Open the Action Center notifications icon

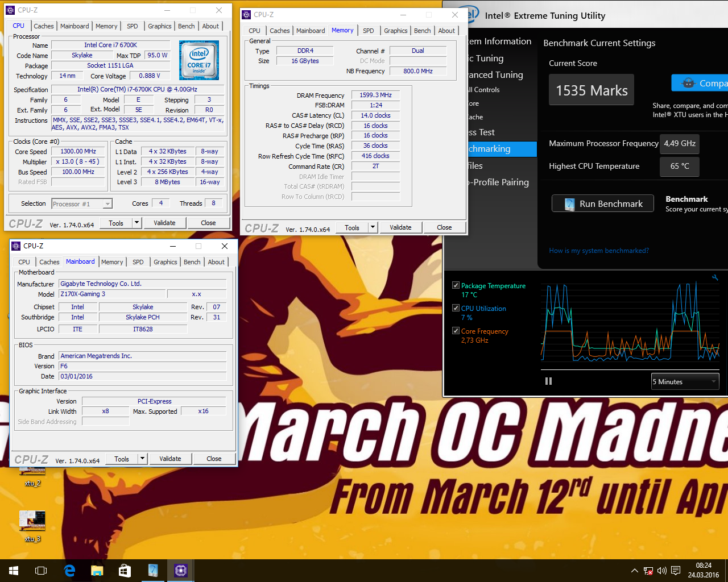676,571
